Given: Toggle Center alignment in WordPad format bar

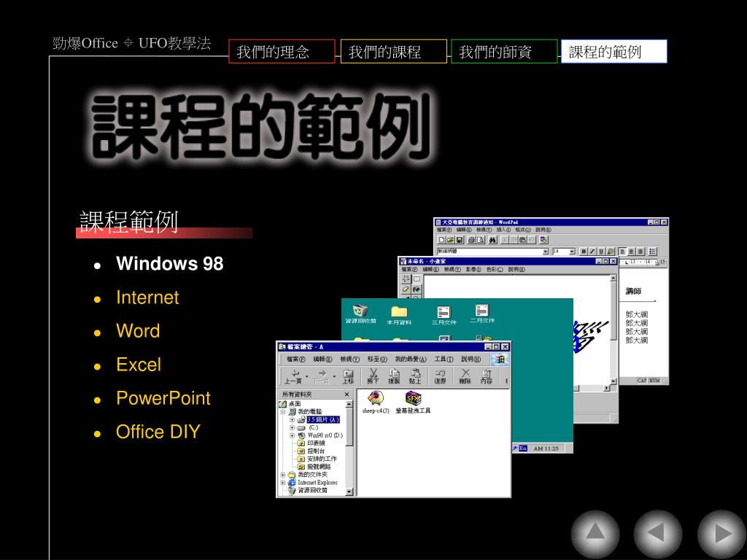Looking at the screenshot, I should (631, 252).
